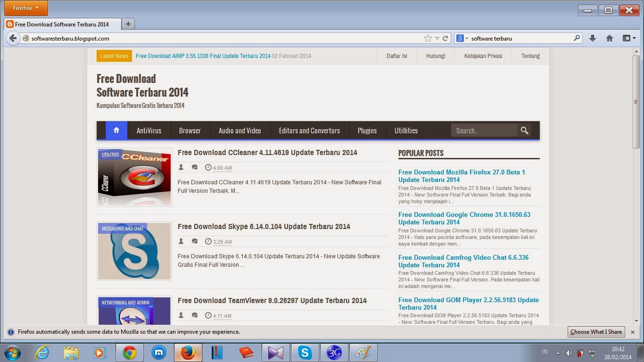
Task: Bookmark this page with the star icon
Action: click(x=428, y=38)
